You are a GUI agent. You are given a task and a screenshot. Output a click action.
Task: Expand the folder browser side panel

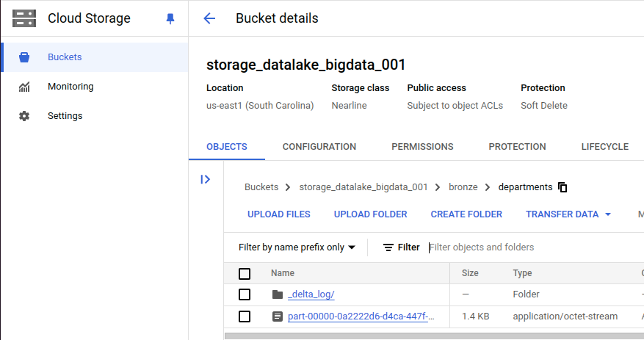pyautogui.click(x=206, y=179)
